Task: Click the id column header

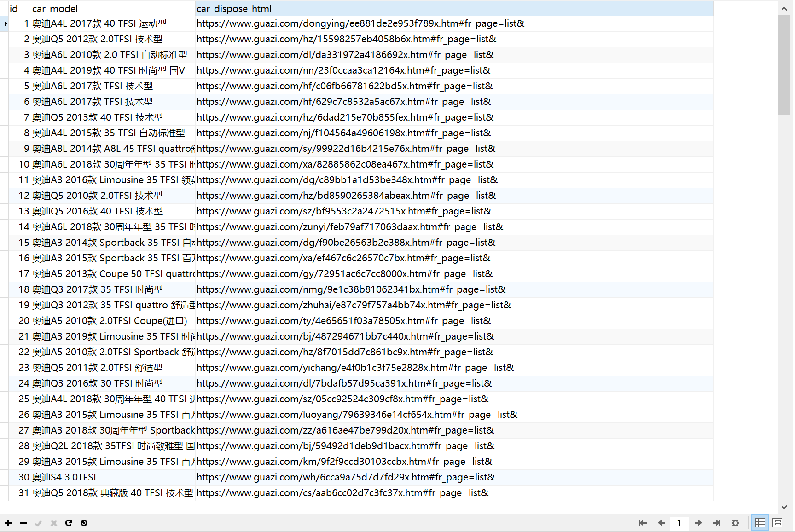Action: [19, 9]
